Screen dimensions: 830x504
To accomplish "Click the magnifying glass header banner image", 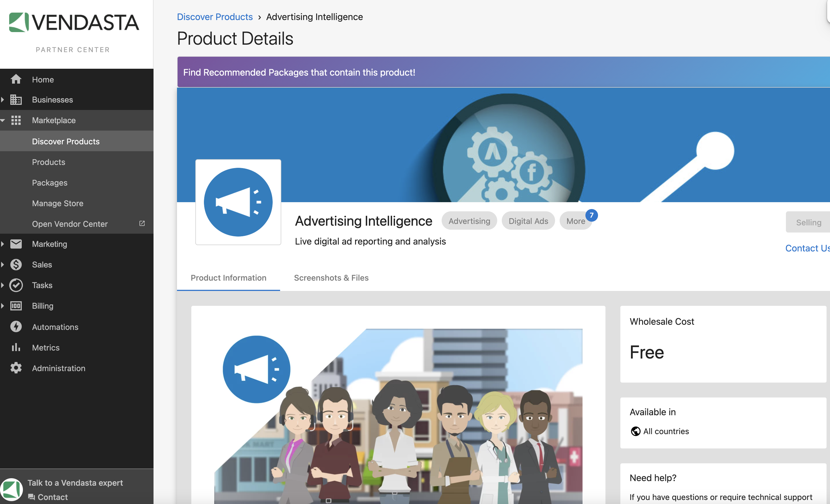I will click(x=503, y=145).
